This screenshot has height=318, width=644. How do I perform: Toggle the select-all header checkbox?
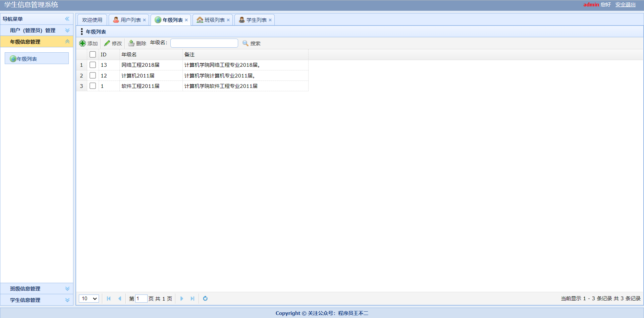(93, 54)
